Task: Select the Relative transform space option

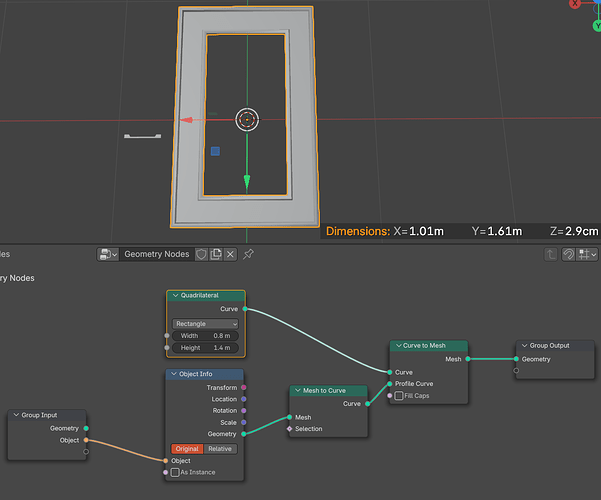Action: pyautogui.click(x=220, y=449)
